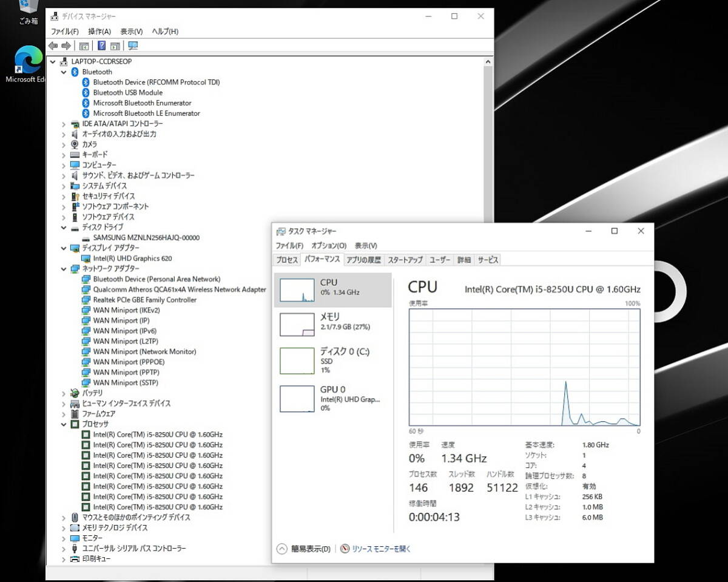Click Device Manager's scroll-up arrow
Viewport: 728px width, 582px height.
point(488,61)
